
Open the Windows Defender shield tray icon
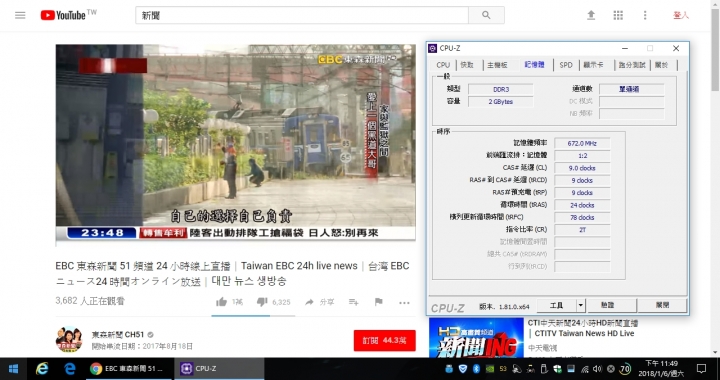[x=557, y=369]
